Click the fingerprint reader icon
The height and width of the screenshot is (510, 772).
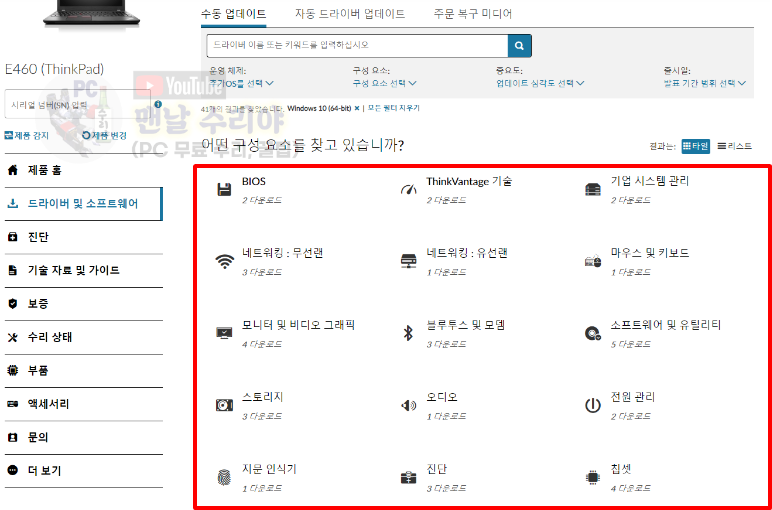click(x=224, y=478)
